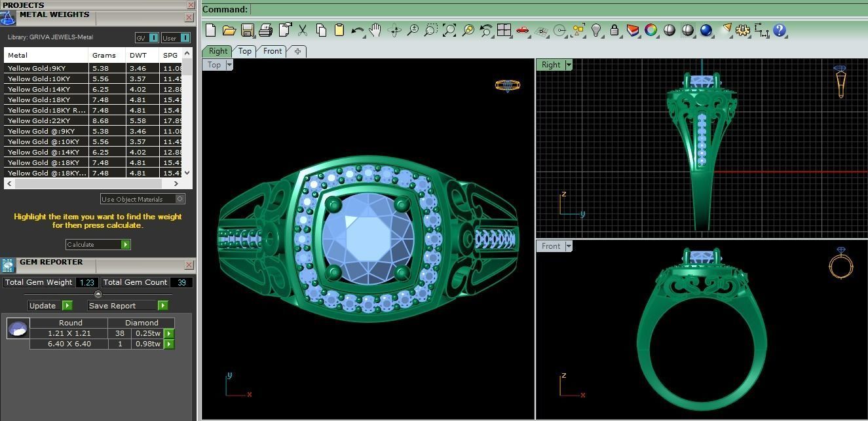Click the Zoom Extents icon
The width and height of the screenshot is (868, 421).
click(449, 30)
